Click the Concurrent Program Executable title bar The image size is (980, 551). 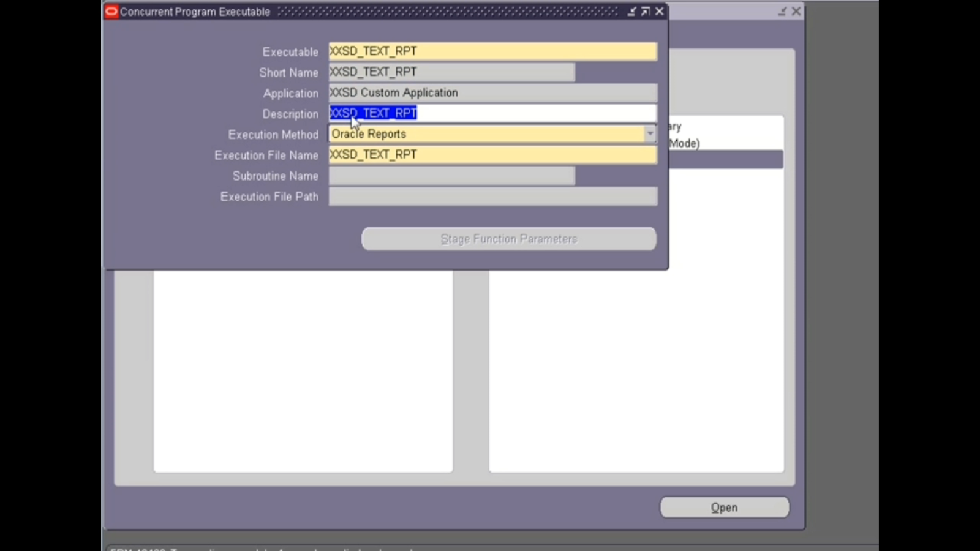click(367, 11)
